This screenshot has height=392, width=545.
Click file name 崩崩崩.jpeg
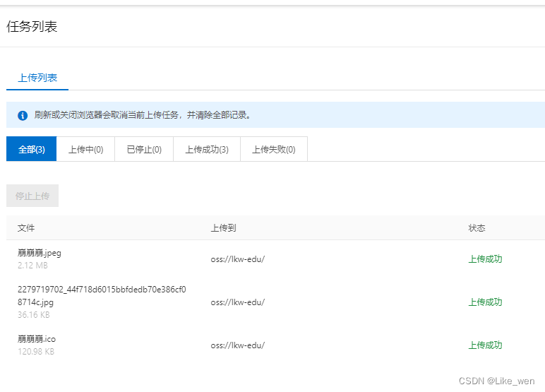point(40,253)
